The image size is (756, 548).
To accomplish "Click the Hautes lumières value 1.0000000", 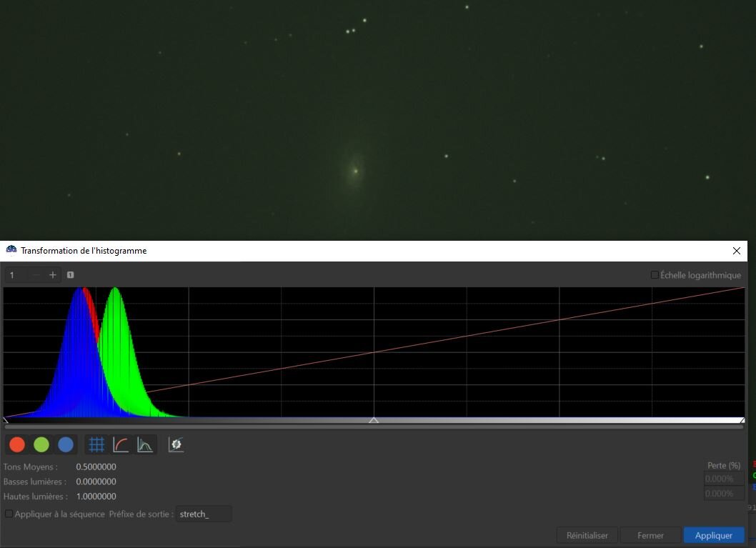I will click(96, 497).
